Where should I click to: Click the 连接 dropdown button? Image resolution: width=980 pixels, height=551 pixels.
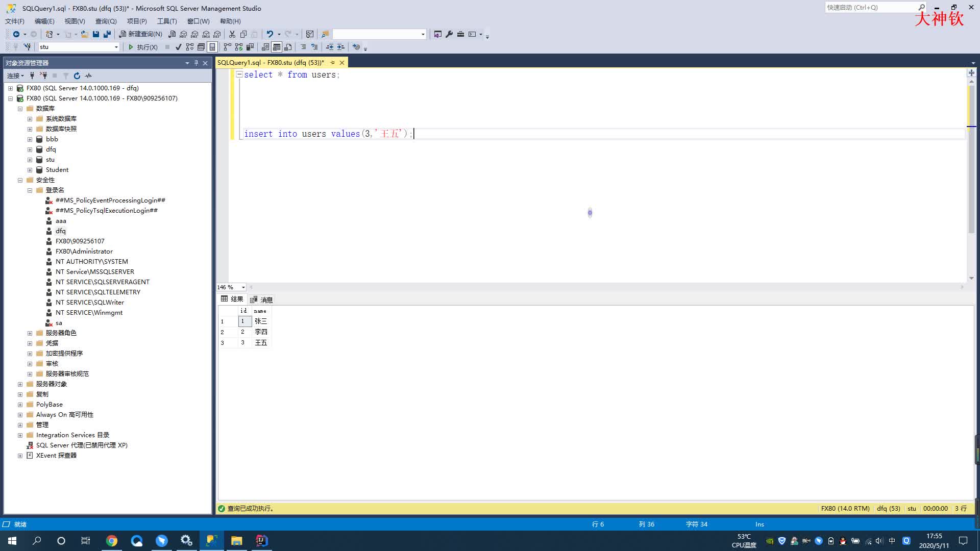tap(15, 76)
